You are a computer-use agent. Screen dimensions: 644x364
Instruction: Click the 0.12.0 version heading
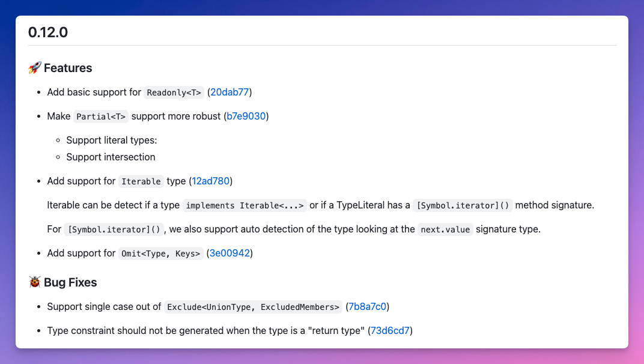48,32
